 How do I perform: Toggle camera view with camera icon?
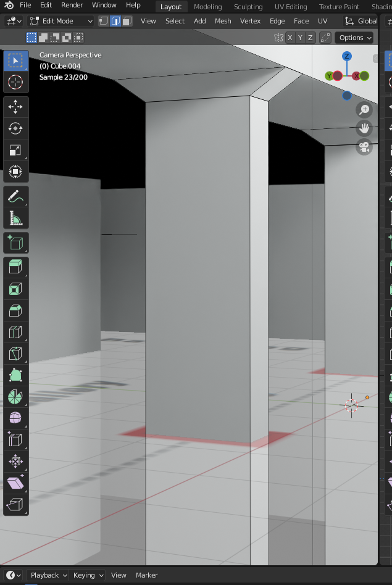click(x=364, y=147)
